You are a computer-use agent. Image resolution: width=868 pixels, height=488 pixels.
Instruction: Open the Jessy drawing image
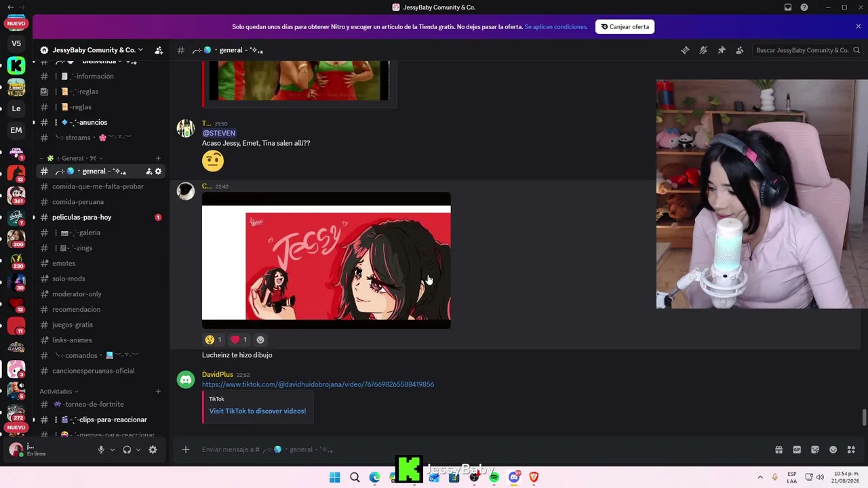coord(326,260)
